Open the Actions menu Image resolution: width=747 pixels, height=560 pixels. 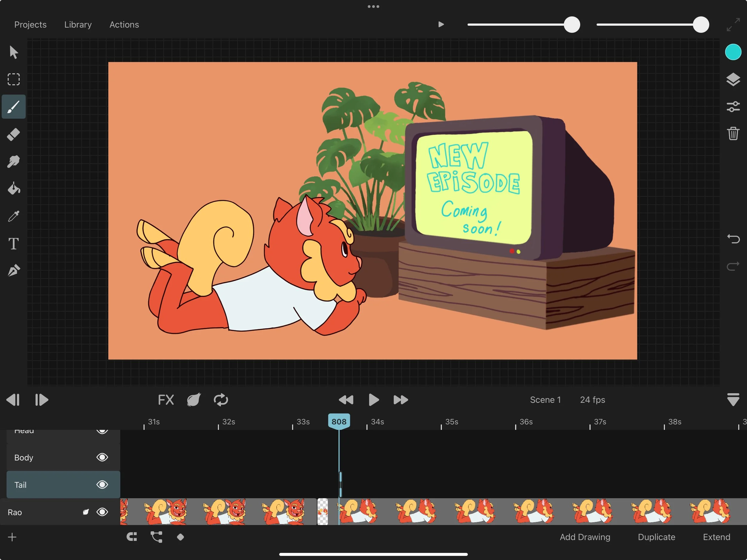(124, 25)
